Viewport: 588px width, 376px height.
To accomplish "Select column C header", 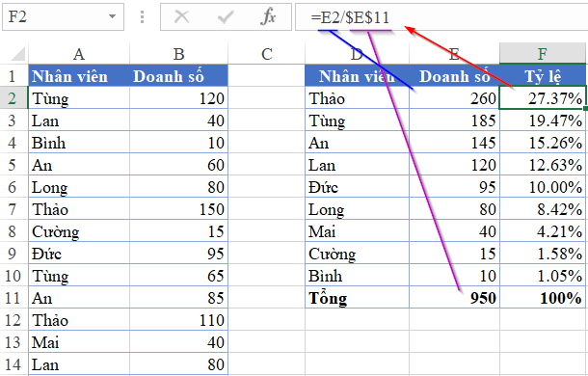I will [x=267, y=54].
